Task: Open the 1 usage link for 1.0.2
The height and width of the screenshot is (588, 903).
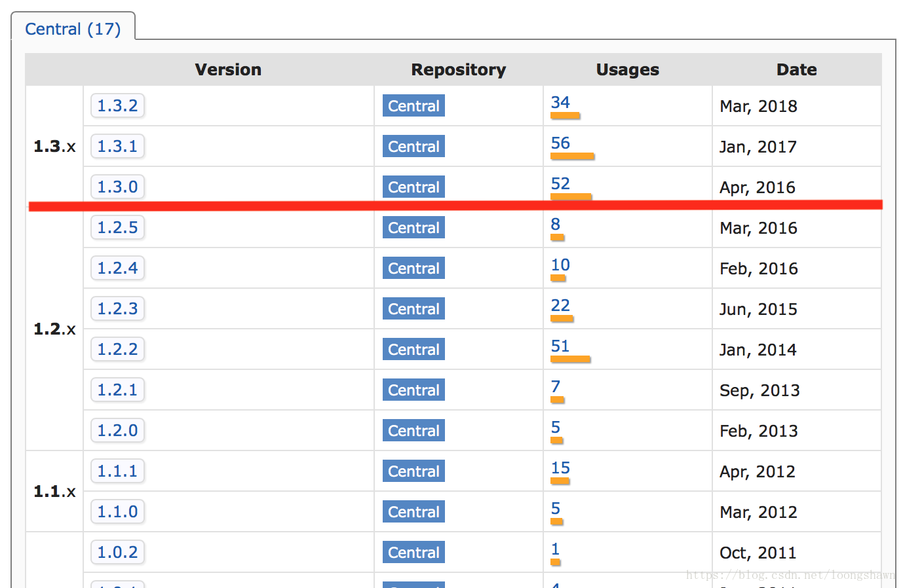Action: (x=556, y=549)
